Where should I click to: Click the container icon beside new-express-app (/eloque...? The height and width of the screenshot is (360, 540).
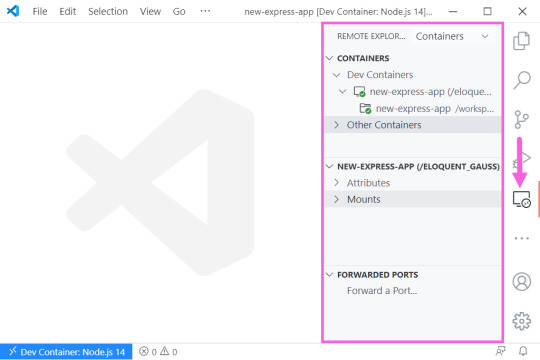pos(360,92)
